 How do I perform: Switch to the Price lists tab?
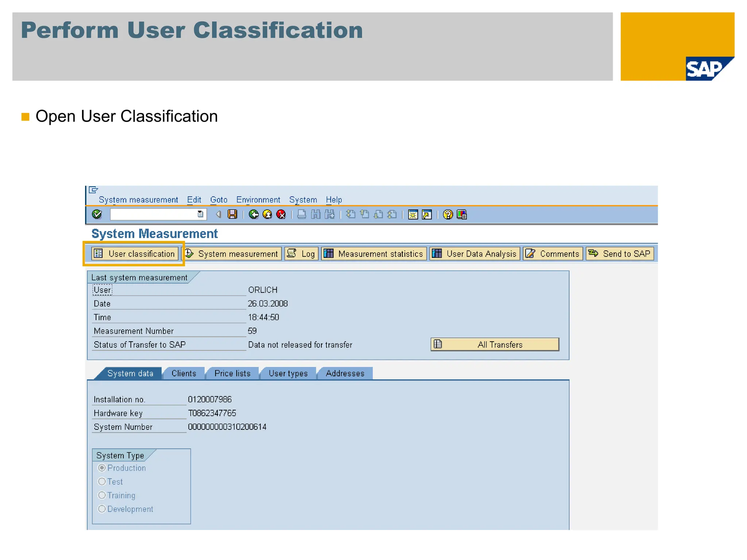[x=232, y=373]
